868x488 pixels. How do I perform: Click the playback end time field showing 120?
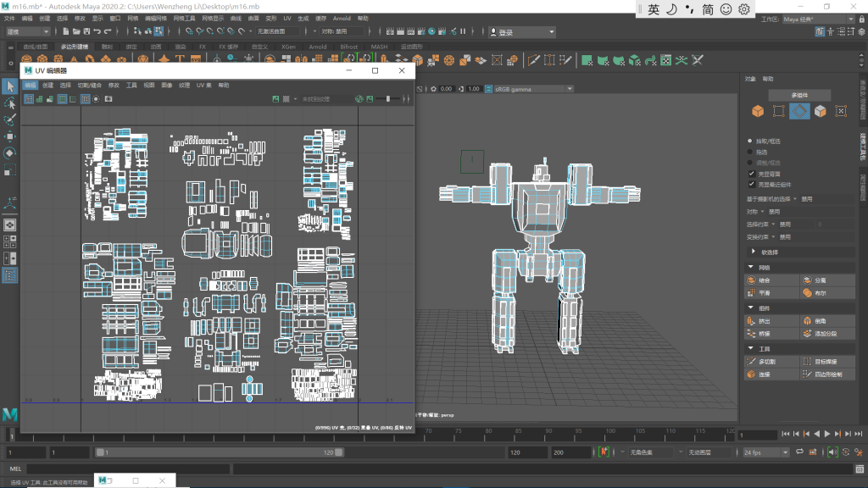[x=527, y=452]
